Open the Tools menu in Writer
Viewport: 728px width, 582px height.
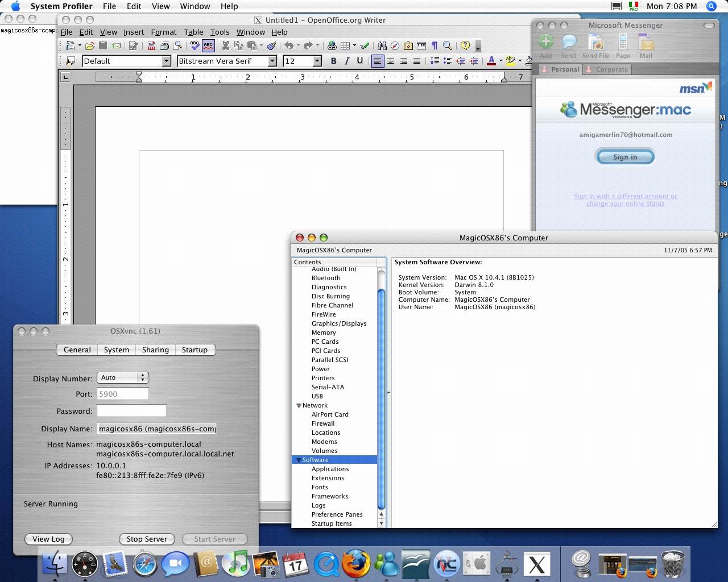pos(220,32)
